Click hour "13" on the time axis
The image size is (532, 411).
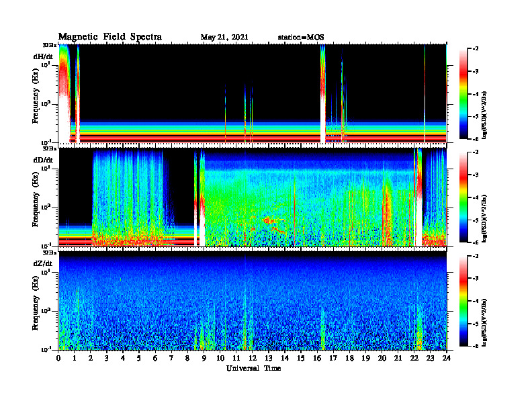269,359
